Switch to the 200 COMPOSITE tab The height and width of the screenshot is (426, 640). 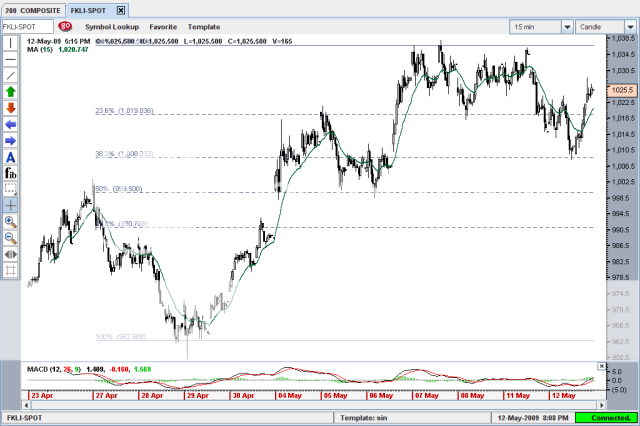32,9
